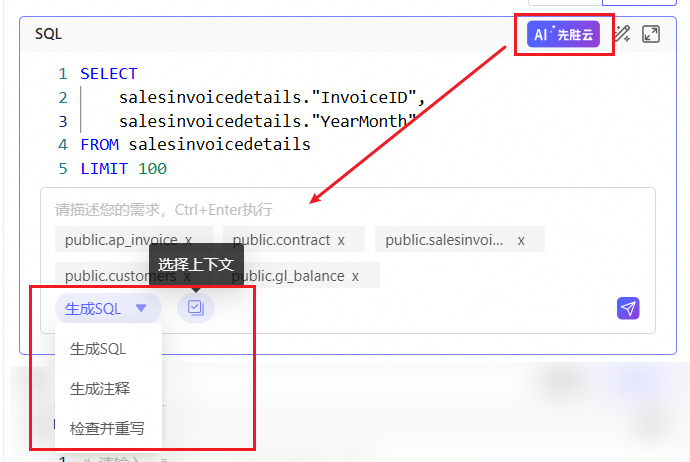Image resolution: width=690 pixels, height=462 pixels.
Task: Remove the public.ap_invoice tag
Action: pos(188,240)
